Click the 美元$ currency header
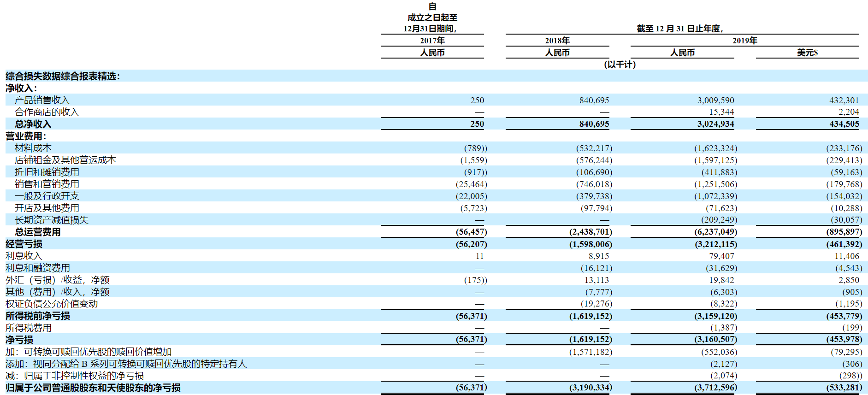Image resolution: width=868 pixels, height=395 pixels. coord(807,53)
